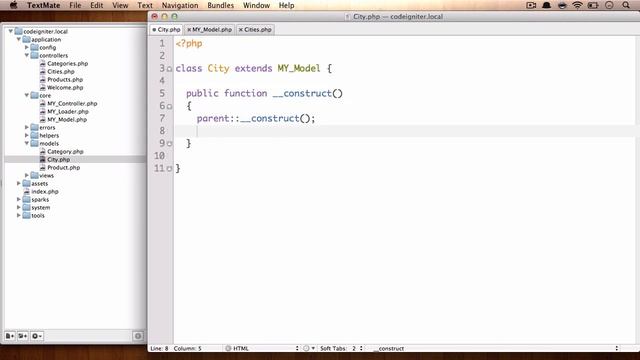The width and height of the screenshot is (640, 360).
Task: Expand the tools folder
Action: click(19, 216)
